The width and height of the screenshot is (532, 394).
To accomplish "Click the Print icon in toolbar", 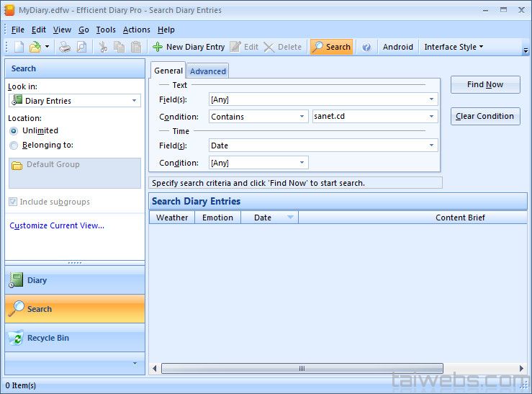I will click(x=65, y=47).
